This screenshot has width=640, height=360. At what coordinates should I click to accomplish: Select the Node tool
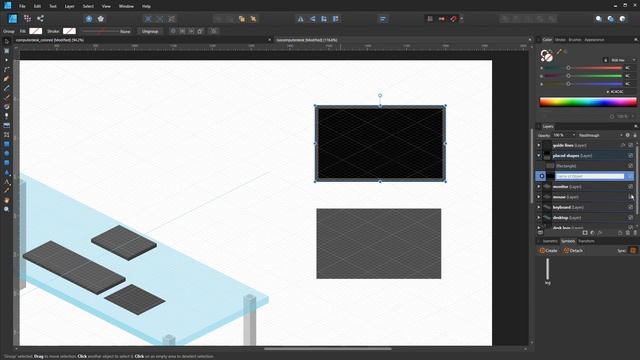(x=7, y=60)
